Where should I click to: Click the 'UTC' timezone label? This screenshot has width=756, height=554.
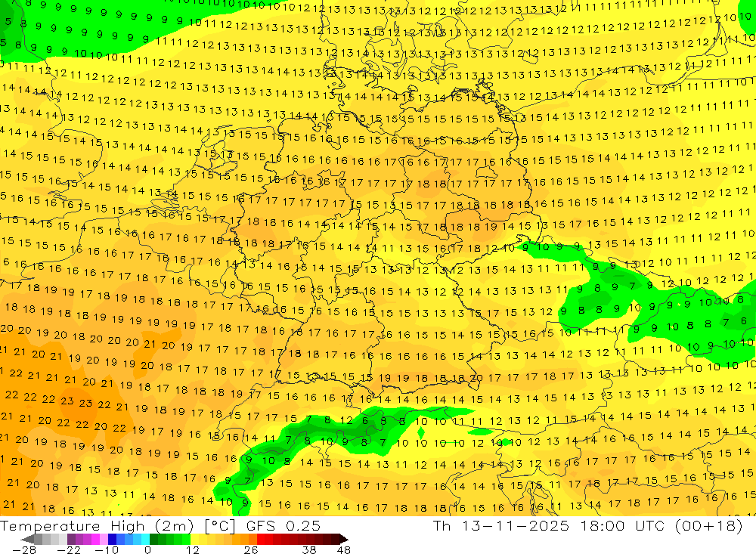[650, 525]
